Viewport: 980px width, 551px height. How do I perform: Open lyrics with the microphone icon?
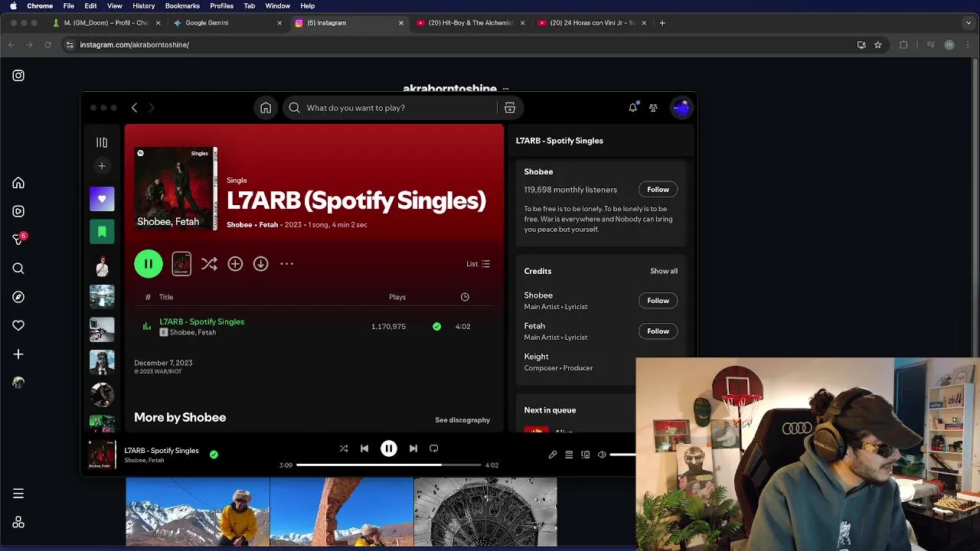pos(553,455)
